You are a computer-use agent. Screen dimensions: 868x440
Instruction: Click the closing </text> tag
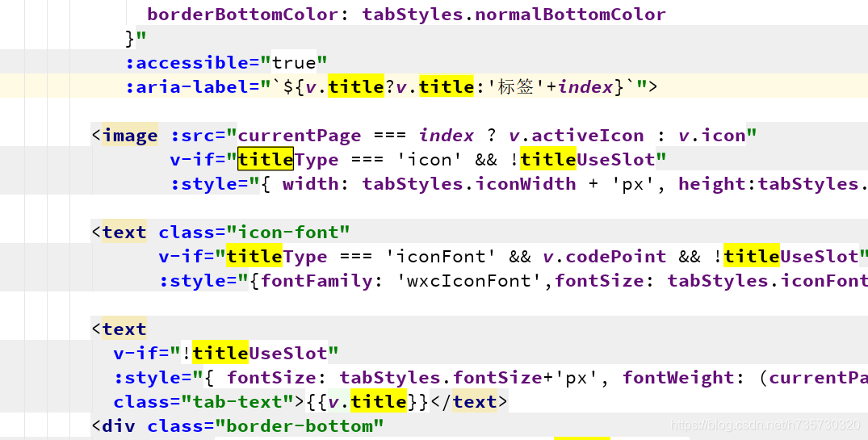coord(469,402)
